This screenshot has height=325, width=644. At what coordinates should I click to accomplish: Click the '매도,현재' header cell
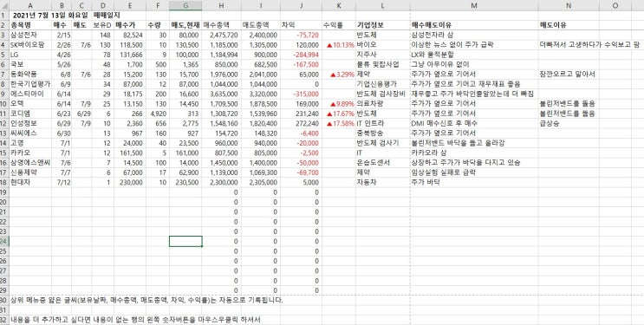coord(185,25)
